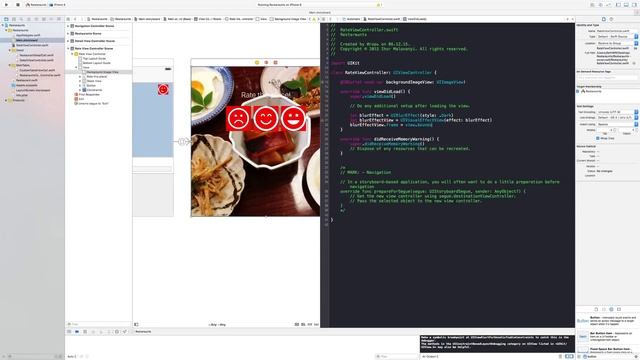This screenshot has height=360, width=640.
Task: Select Main.storyboard in the project navigator
Action: click(x=27, y=40)
